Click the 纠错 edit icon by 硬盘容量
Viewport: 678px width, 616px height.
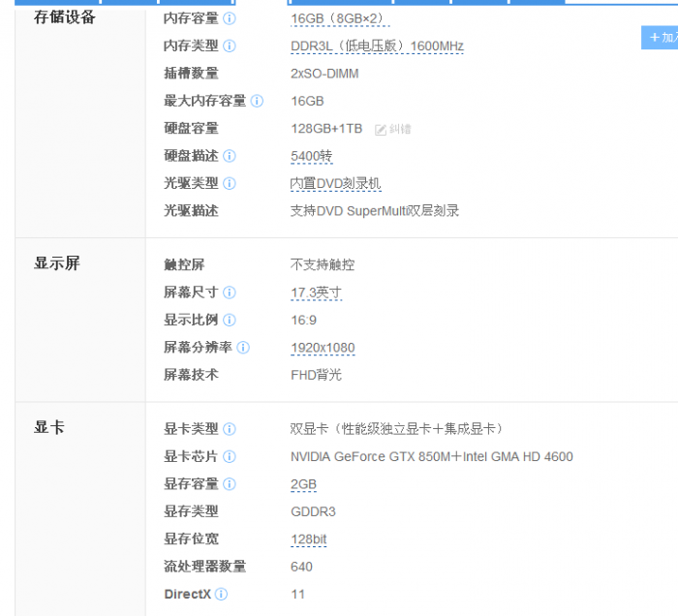[x=393, y=129]
